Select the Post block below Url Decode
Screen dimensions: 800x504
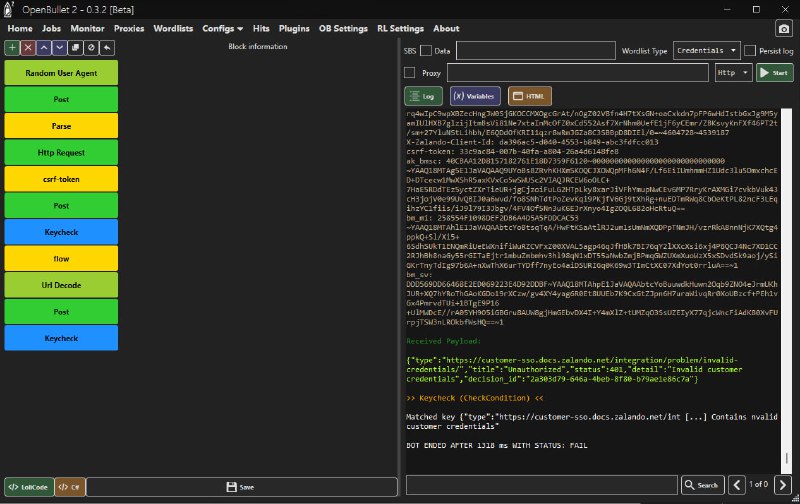(x=61, y=312)
